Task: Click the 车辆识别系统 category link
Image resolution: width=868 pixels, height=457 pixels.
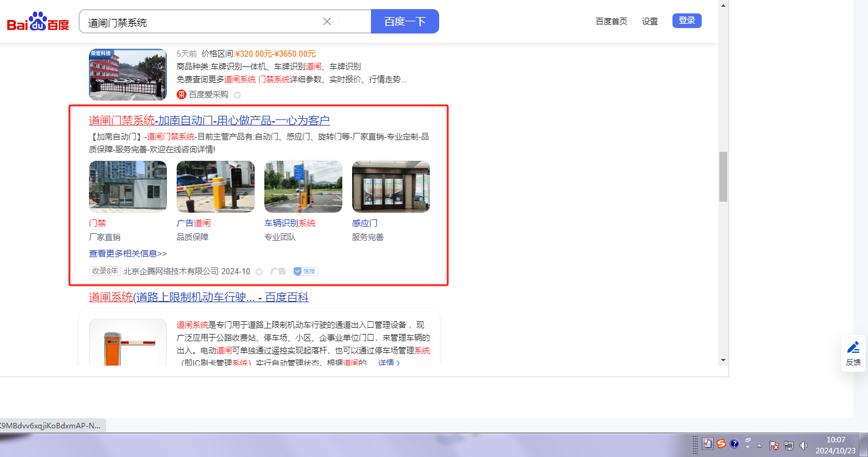Action: [x=290, y=223]
